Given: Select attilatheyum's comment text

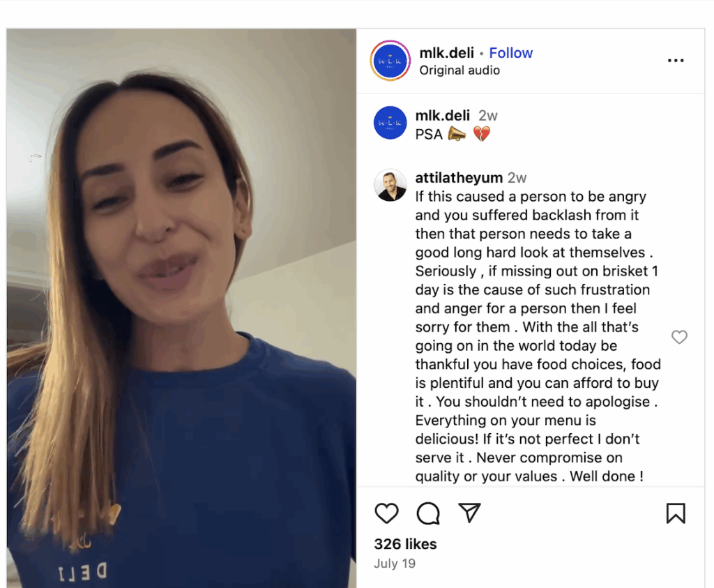Looking at the screenshot, I should click(538, 337).
